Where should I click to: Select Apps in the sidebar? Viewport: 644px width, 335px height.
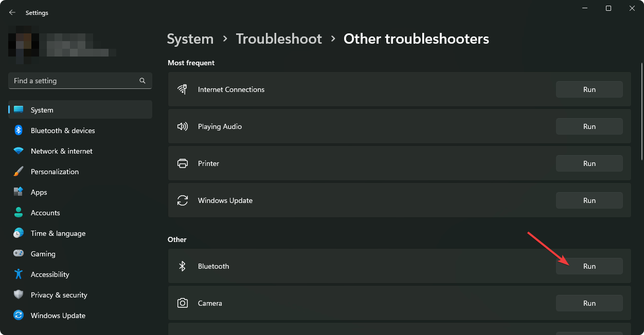(x=39, y=192)
